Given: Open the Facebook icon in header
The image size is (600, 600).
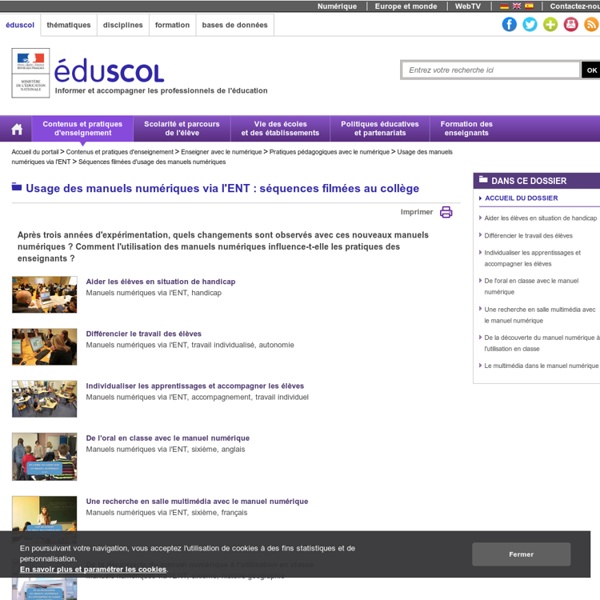Looking at the screenshot, I should [509, 24].
